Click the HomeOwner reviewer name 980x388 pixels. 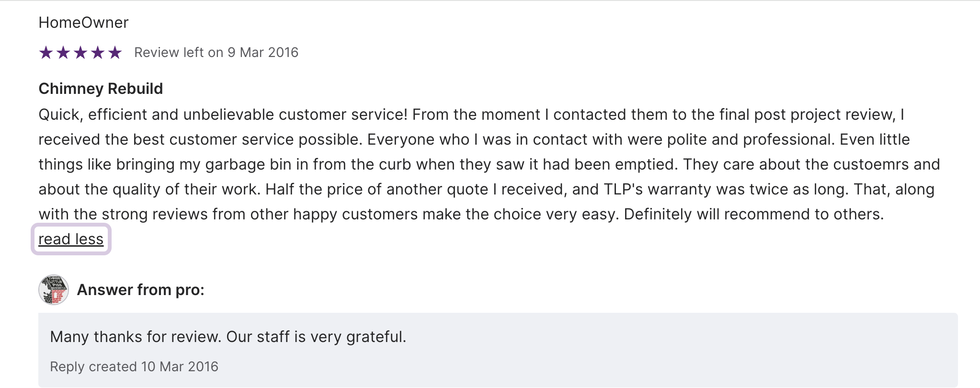(x=83, y=23)
